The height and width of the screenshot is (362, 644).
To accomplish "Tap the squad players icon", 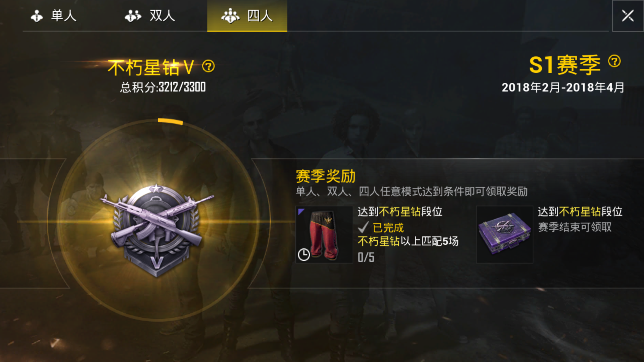I will (230, 16).
